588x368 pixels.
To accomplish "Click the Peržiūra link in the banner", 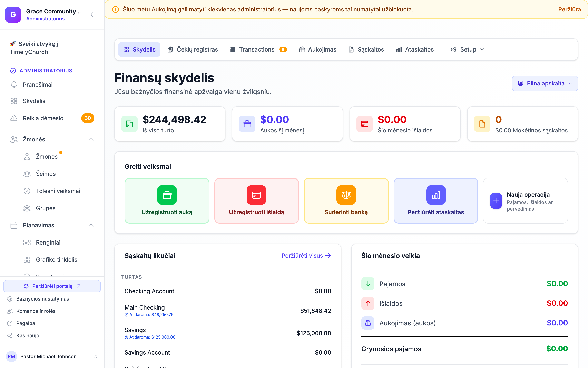I will coord(569,9).
